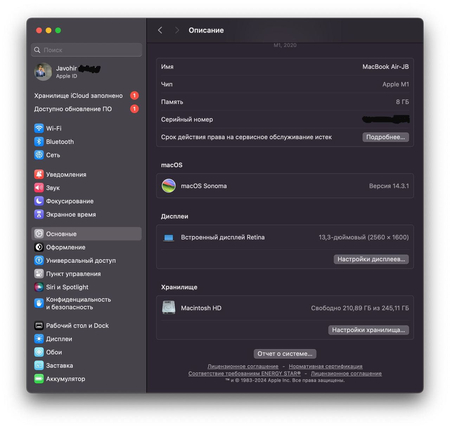Click Настройки хранилища… button
This screenshot has width=450, height=428.
pos(369,330)
